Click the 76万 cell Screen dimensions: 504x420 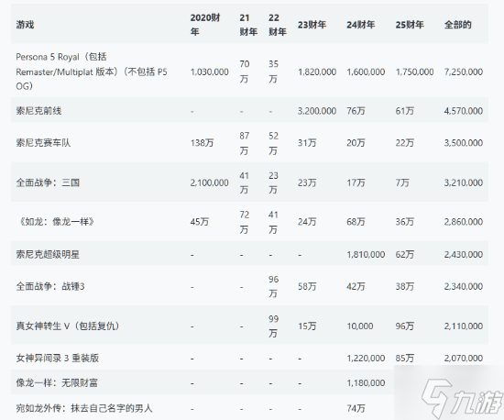(x=356, y=111)
